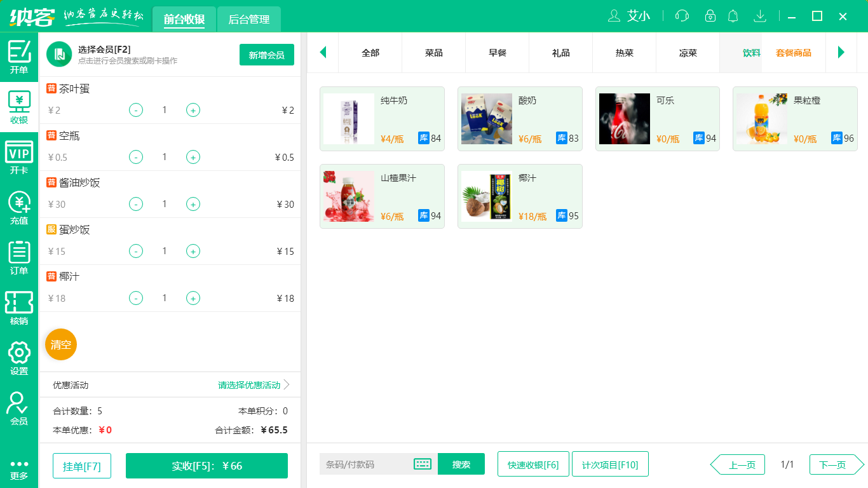The image size is (868, 488).
Task: Open the customer service headset icon
Action: 682,16
